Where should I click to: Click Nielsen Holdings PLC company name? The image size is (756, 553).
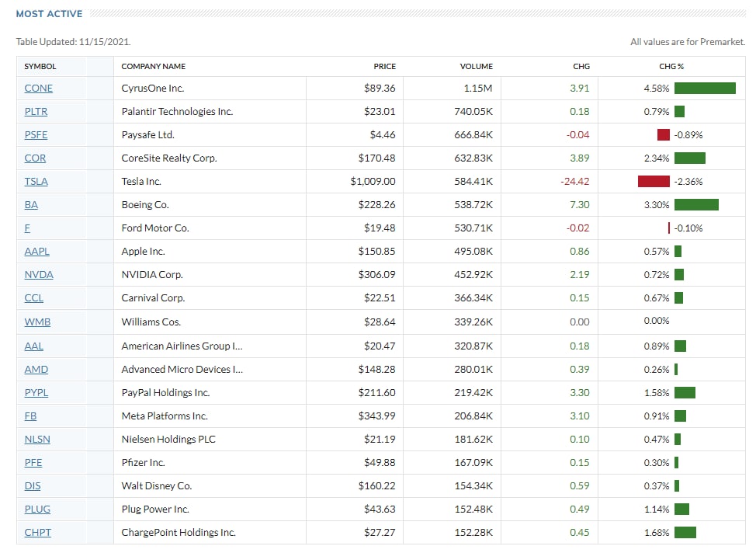point(168,440)
